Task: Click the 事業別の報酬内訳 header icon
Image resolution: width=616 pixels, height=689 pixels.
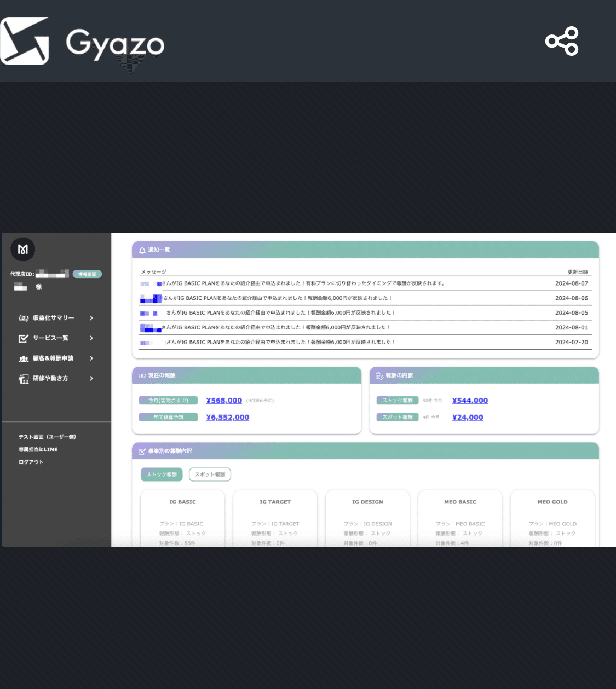Action: 142,451
